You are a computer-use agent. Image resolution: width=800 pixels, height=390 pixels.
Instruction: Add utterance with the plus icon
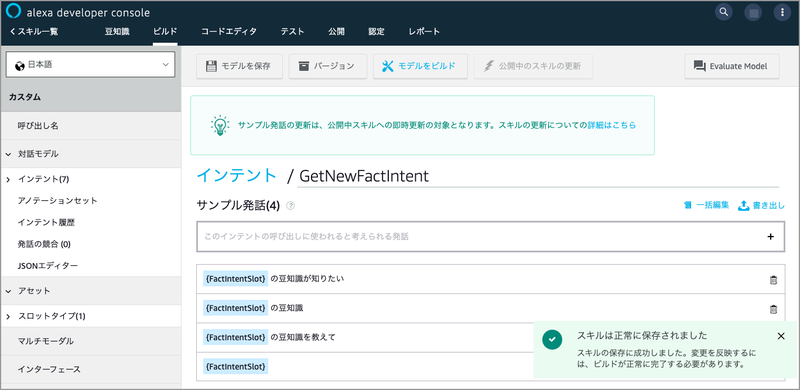(770, 236)
